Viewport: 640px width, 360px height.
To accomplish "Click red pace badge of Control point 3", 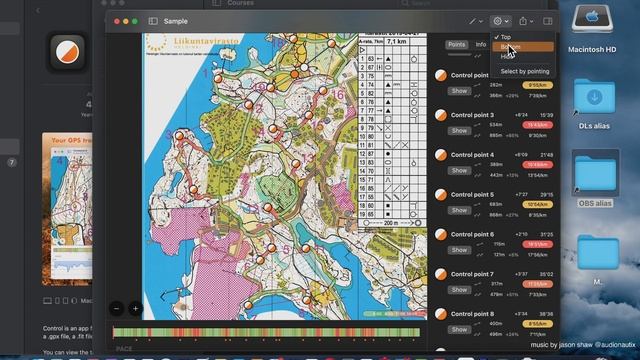I will click(538, 125).
